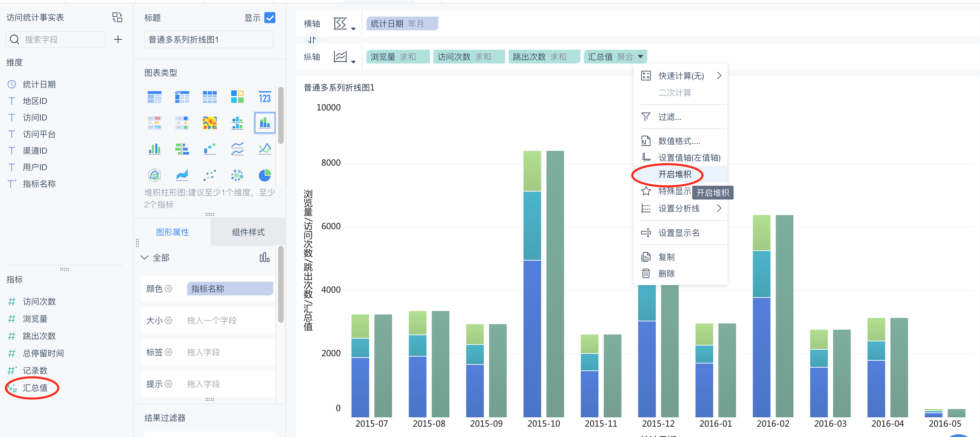980x437 pixels.
Task: Select the scatter chart type
Action: (x=209, y=175)
